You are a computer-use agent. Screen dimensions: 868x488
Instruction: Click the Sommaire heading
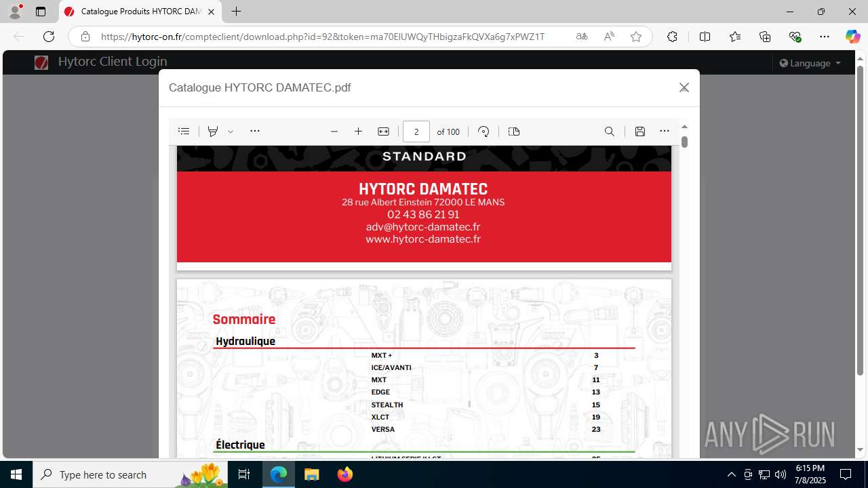[x=244, y=319]
